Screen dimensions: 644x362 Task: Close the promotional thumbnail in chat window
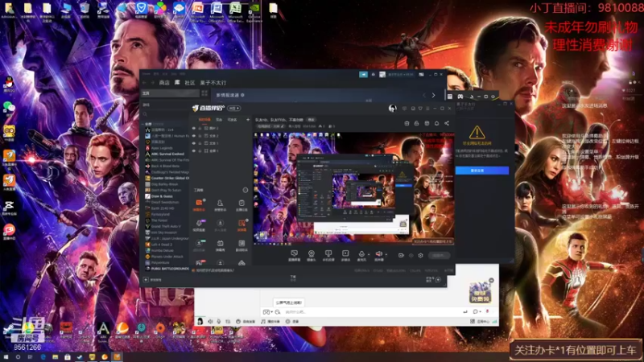pyautogui.click(x=491, y=280)
